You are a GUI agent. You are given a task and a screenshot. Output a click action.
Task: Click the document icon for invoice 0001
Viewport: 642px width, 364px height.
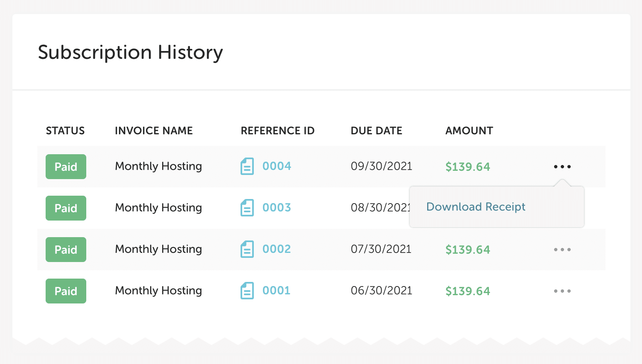(247, 291)
